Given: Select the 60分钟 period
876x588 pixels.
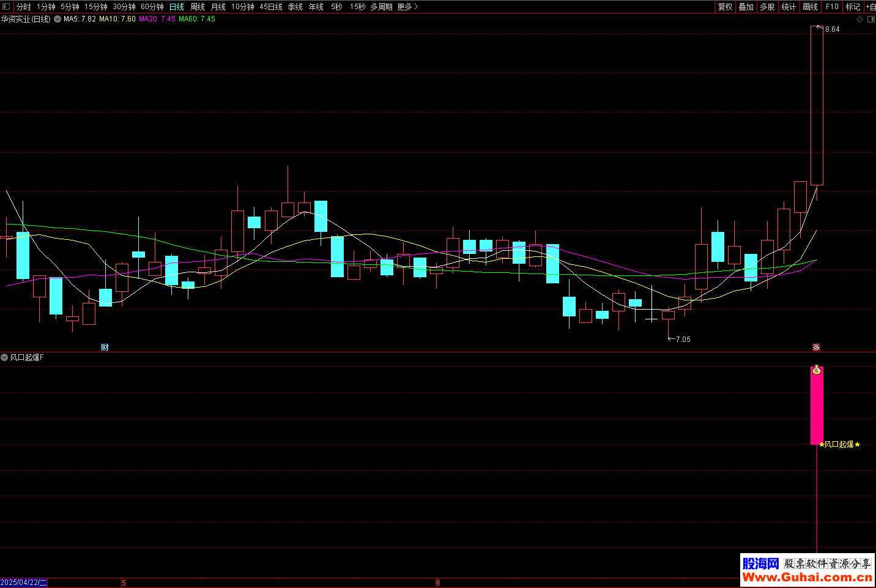Looking at the screenshot, I should 152,7.
